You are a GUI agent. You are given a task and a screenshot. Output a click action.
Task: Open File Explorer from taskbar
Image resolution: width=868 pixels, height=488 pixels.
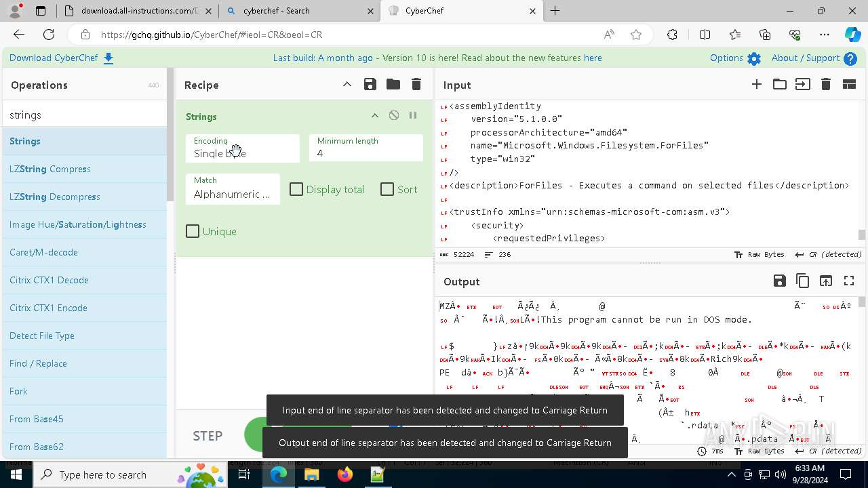click(312, 474)
